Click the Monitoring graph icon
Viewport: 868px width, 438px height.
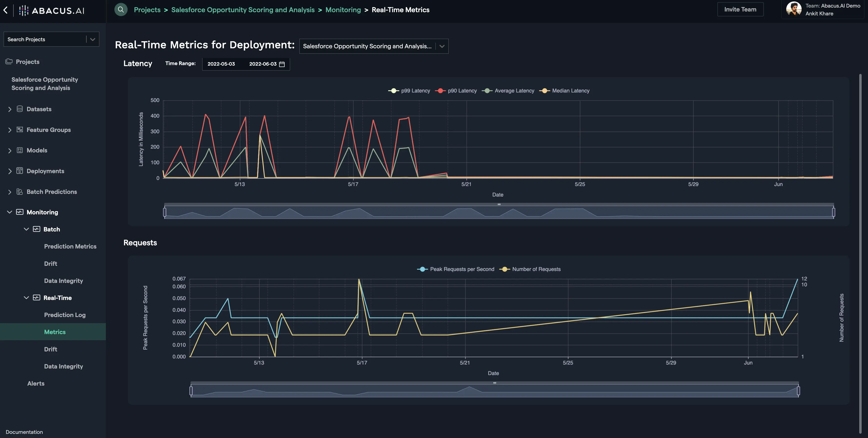pos(20,212)
